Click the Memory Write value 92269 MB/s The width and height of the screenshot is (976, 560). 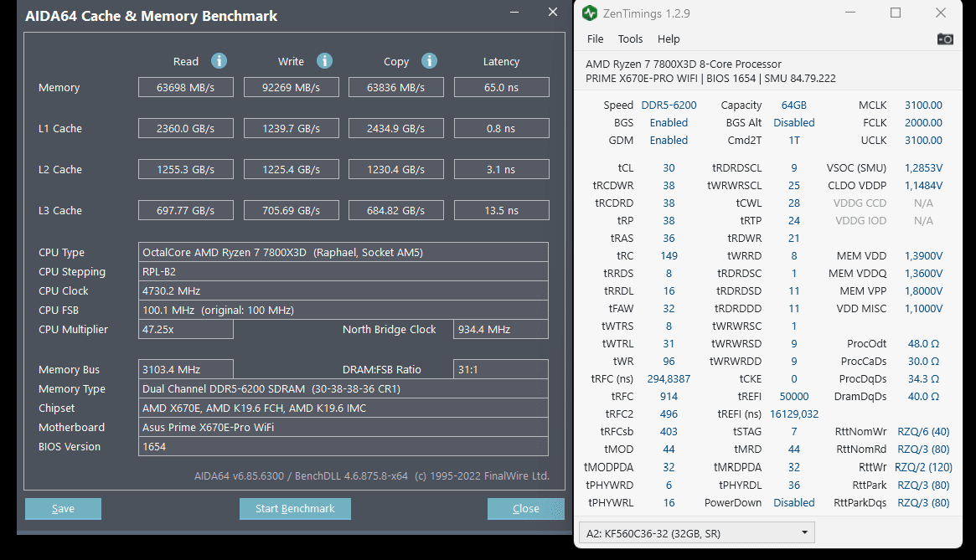tap(292, 88)
